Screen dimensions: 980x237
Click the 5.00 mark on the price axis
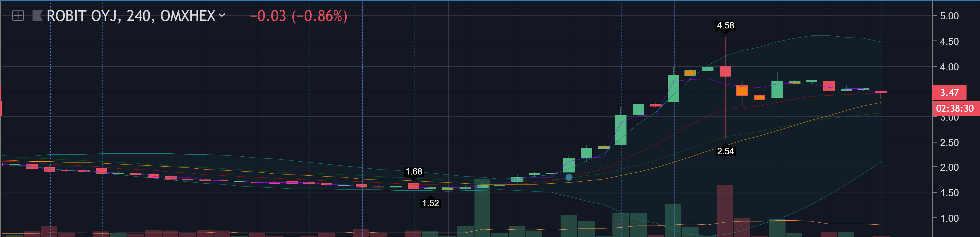949,16
